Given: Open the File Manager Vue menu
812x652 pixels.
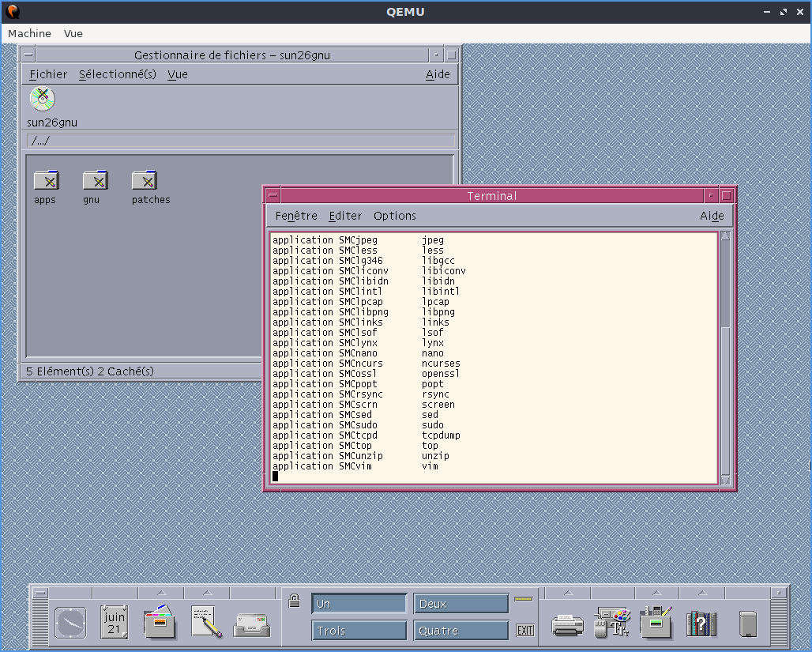Looking at the screenshot, I should click(177, 74).
